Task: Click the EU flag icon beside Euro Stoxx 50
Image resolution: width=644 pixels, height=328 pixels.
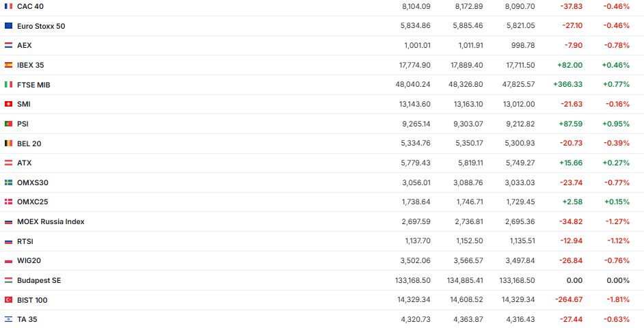Action: coord(8,26)
